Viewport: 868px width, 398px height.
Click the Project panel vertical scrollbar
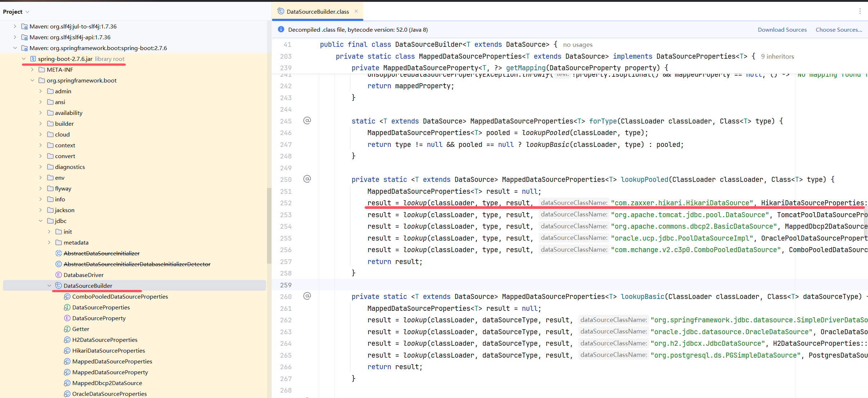pyautogui.click(x=269, y=225)
